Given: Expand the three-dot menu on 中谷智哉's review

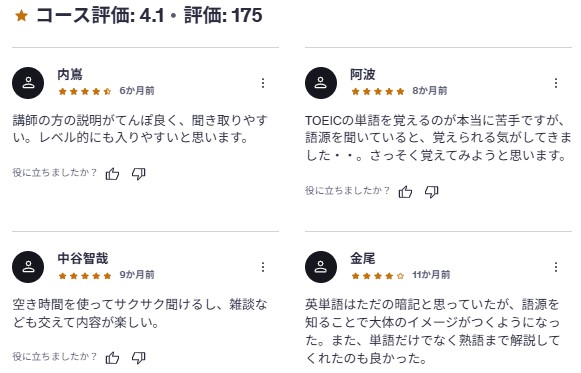Looking at the screenshot, I should tap(263, 267).
